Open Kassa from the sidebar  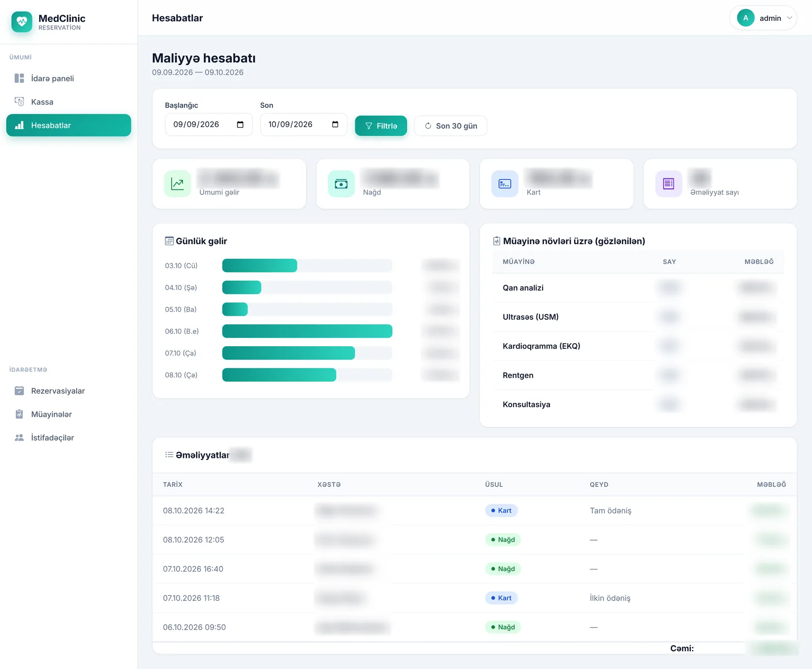(69, 102)
